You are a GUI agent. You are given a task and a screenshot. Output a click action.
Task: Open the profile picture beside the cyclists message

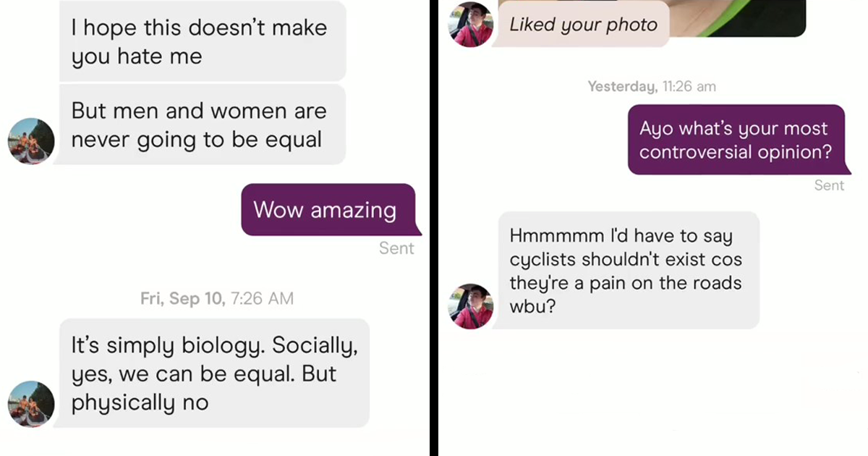tap(471, 306)
